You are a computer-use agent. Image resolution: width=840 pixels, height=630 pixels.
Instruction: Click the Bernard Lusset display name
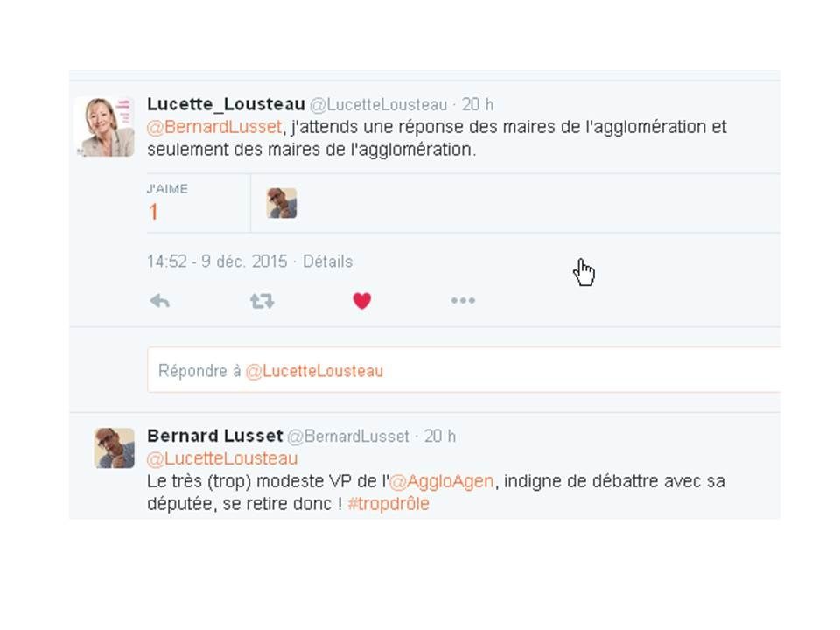tap(215, 436)
